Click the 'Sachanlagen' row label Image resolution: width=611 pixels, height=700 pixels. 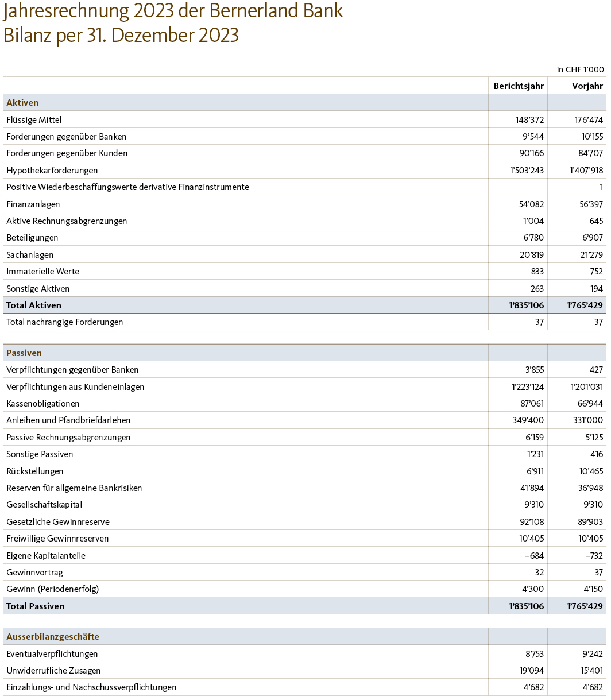(x=29, y=255)
